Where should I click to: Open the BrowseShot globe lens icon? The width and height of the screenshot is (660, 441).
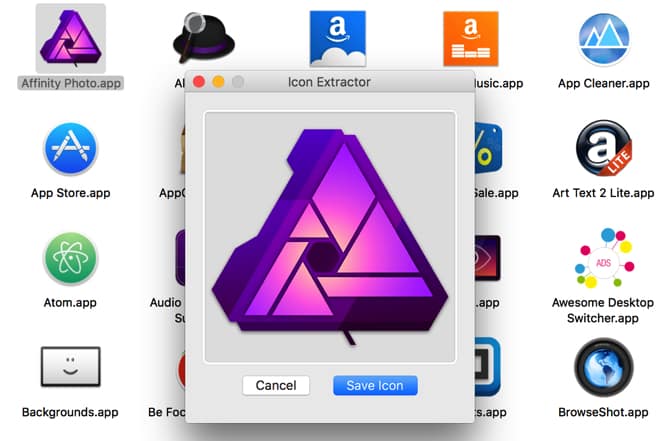pos(604,367)
